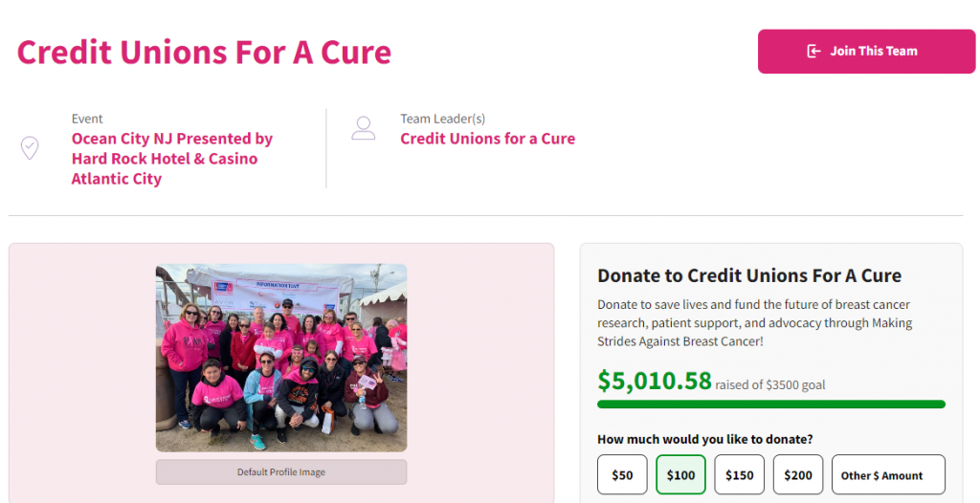Click the Join This Team button
980x503 pixels.
coord(866,52)
